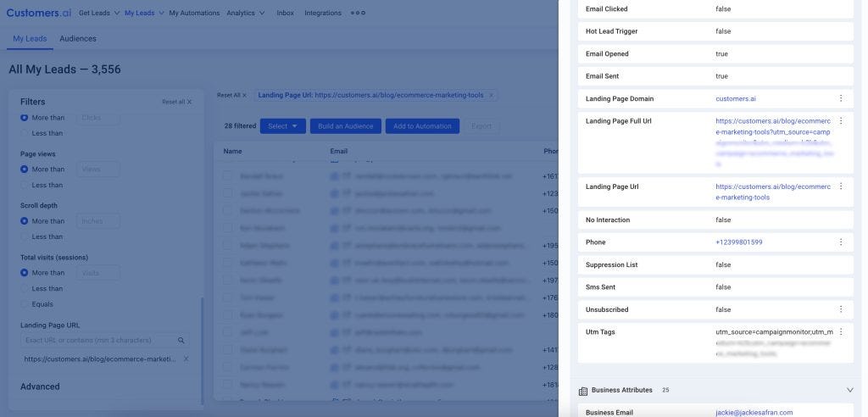Open the Landing Page Full Url link
This screenshot has height=417, width=868.
tap(773, 142)
